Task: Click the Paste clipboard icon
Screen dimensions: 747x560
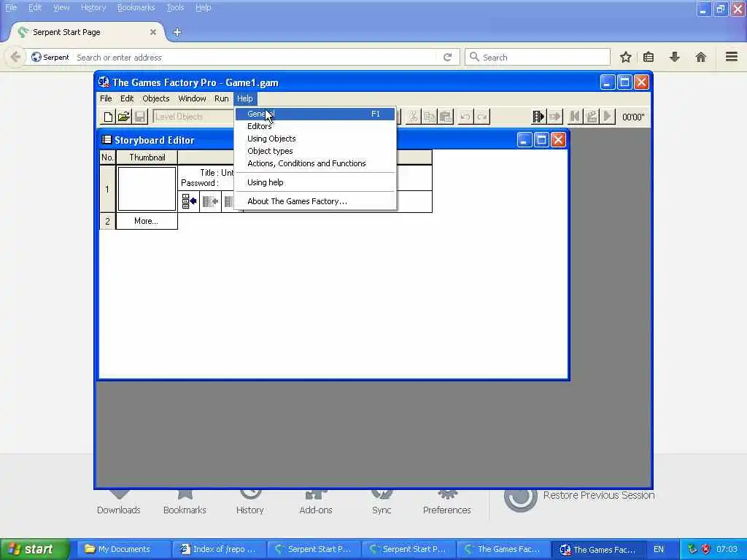Action: coord(446,117)
